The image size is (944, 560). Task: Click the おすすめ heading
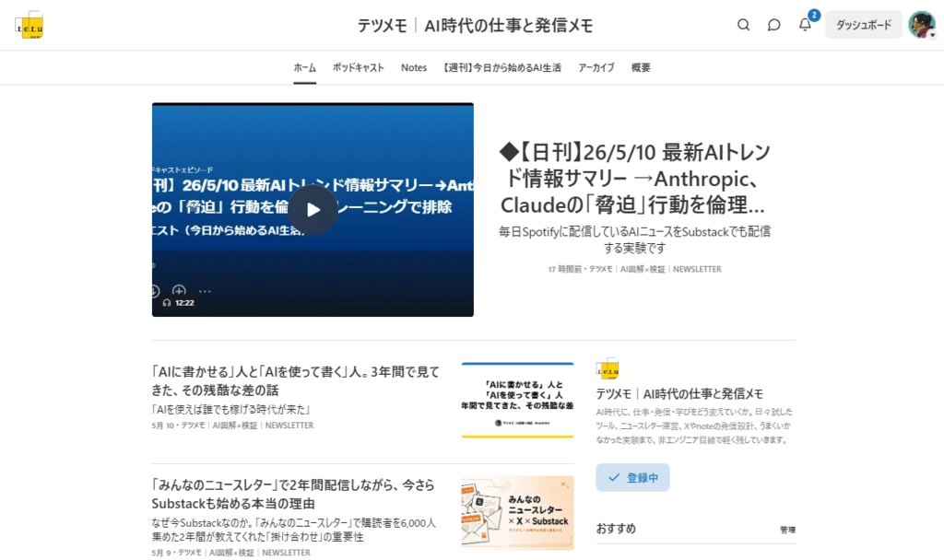(616, 528)
